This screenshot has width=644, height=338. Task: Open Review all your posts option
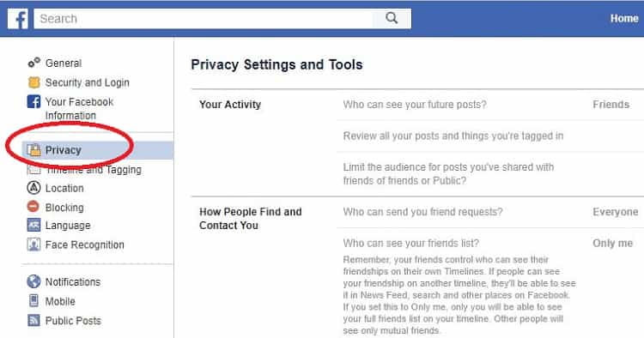(x=453, y=136)
